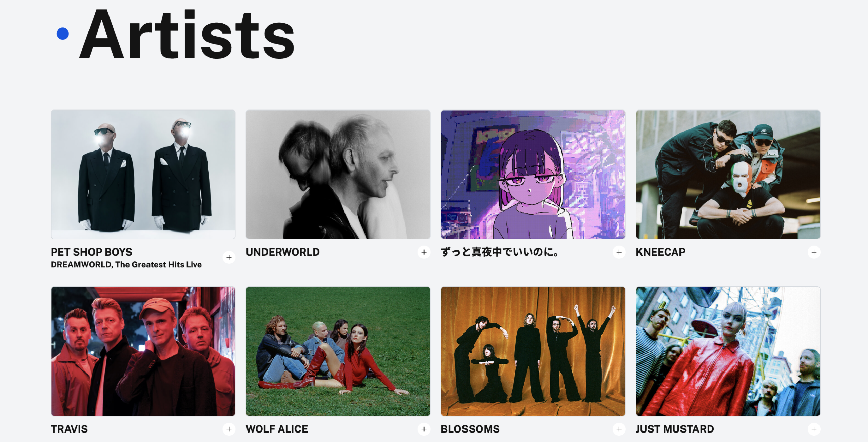Click the PET SHOP BOYS artist name
Screen dimensions: 868x442
click(92, 252)
